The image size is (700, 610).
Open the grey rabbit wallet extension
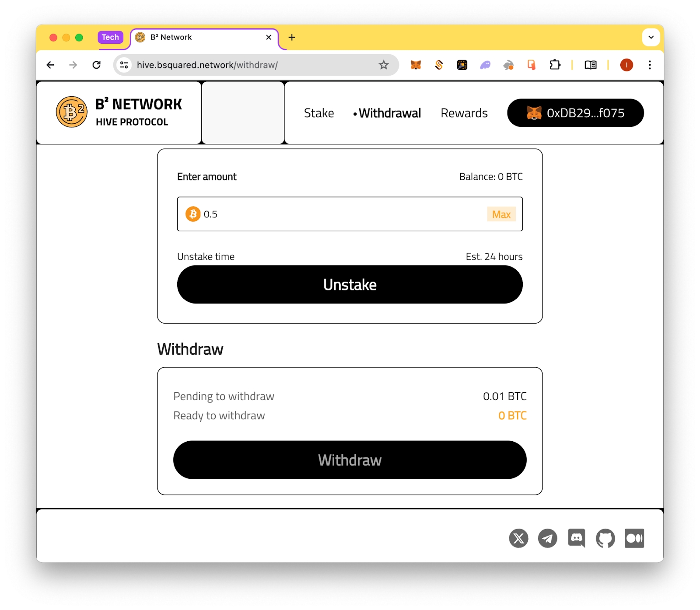click(508, 65)
